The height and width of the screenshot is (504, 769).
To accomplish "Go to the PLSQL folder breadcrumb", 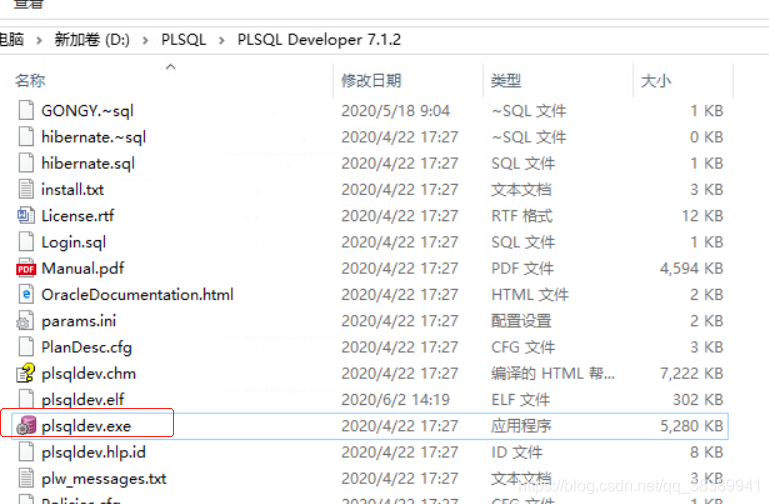I will [184, 39].
